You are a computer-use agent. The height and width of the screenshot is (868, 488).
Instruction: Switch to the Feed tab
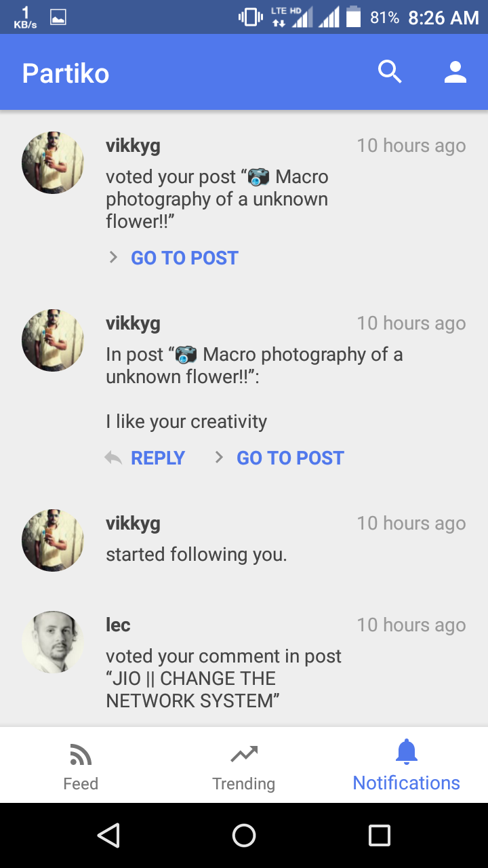81,765
